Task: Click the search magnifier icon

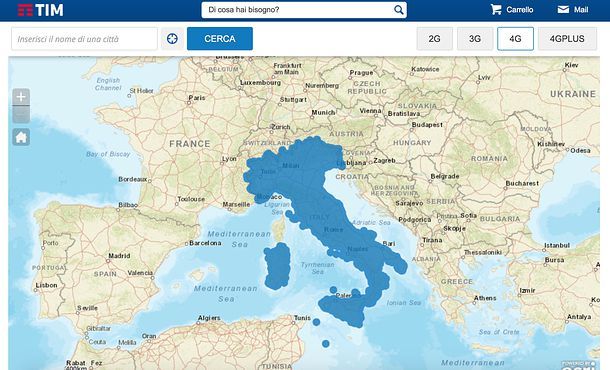Action: [x=399, y=10]
